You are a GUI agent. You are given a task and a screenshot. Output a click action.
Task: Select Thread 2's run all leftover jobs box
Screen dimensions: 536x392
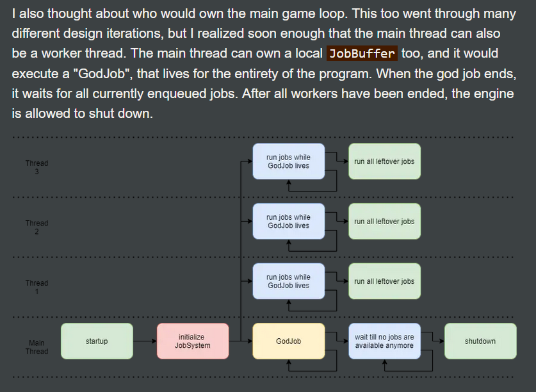384,222
